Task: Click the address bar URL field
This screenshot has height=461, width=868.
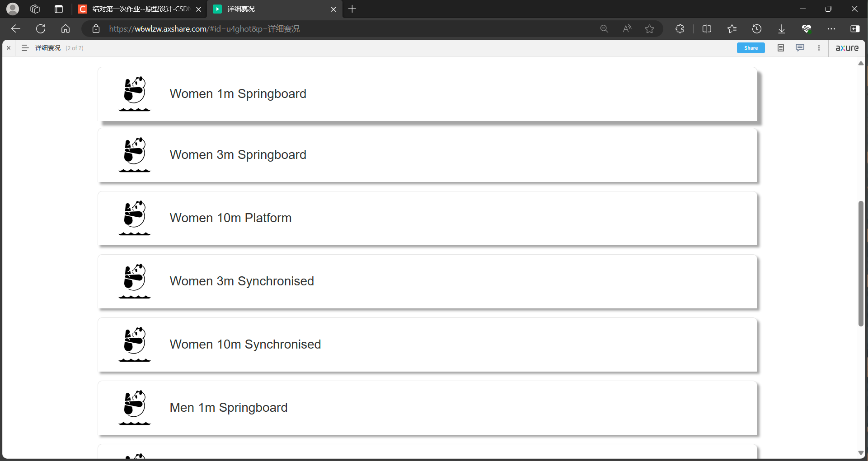Action: [316, 29]
